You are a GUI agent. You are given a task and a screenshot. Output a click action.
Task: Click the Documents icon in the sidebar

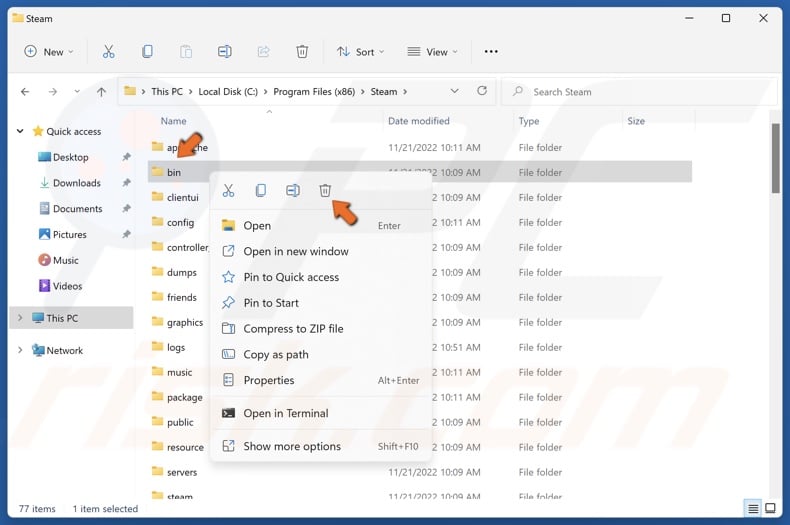[x=44, y=208]
